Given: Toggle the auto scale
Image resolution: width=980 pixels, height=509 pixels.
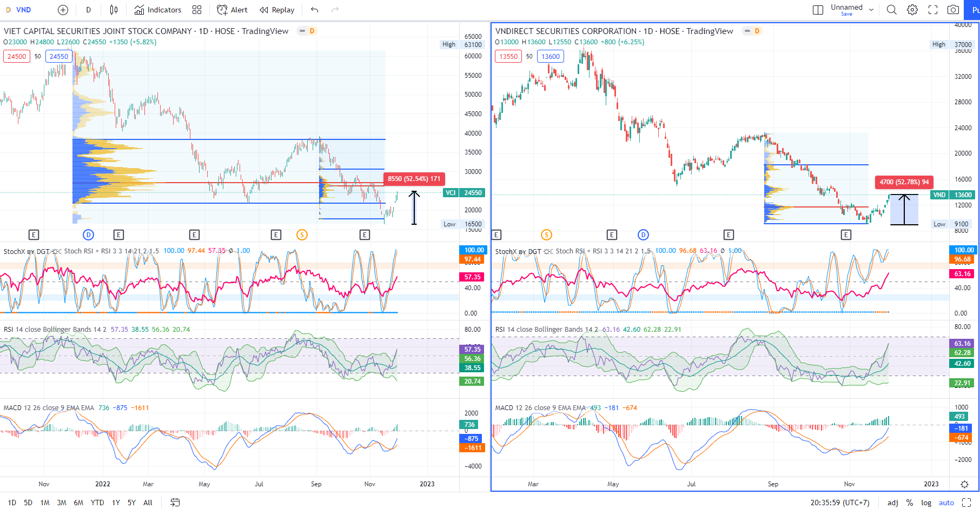Looking at the screenshot, I should click(946, 503).
